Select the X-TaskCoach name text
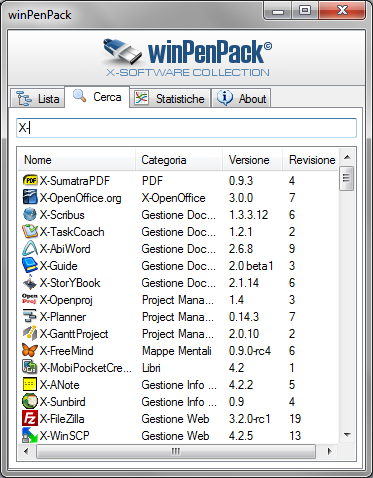Image resolution: width=373 pixels, height=478 pixels. tap(72, 232)
